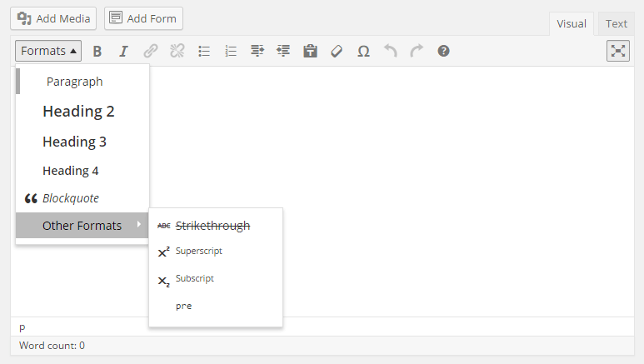The image size is (644, 364).
Task: Toggle Italic formatting
Action: 123,52
